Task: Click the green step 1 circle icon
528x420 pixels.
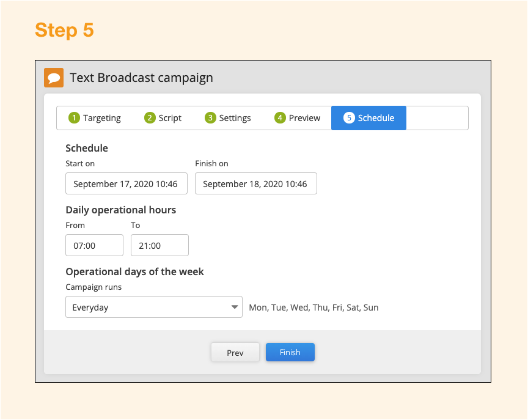Action: click(74, 118)
